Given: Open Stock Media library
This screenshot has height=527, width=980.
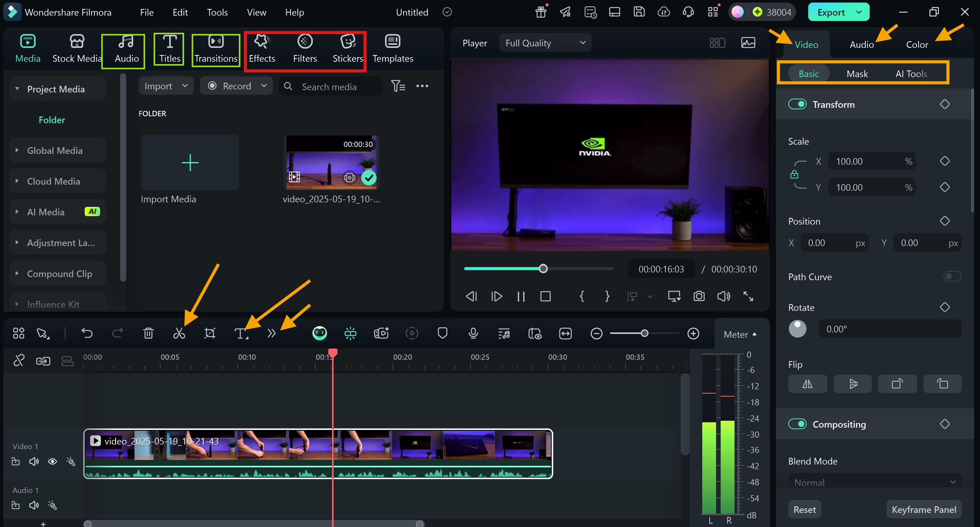Looking at the screenshot, I should pyautogui.click(x=77, y=49).
